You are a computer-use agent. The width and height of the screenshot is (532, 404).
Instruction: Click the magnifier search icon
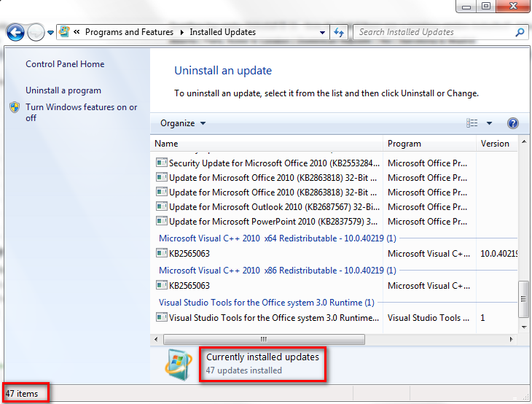point(520,32)
